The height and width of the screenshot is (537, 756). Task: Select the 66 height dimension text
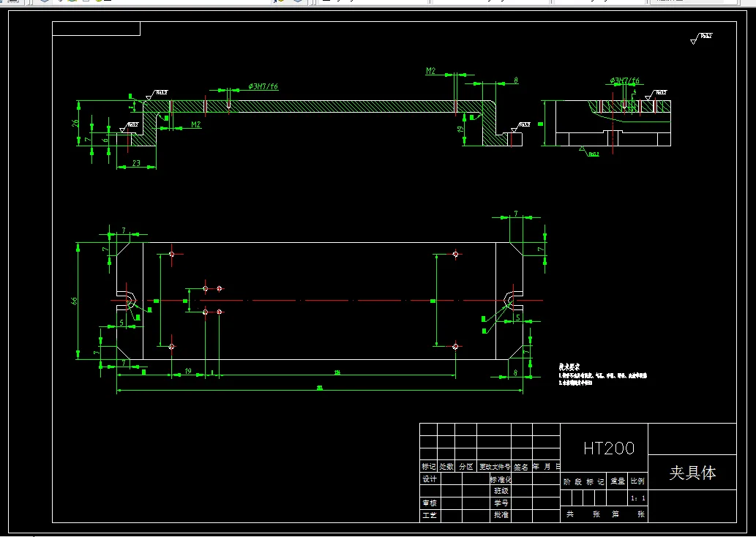pos(74,301)
